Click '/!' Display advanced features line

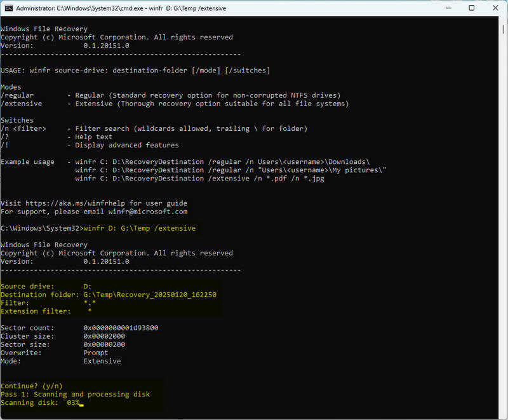tap(90, 145)
